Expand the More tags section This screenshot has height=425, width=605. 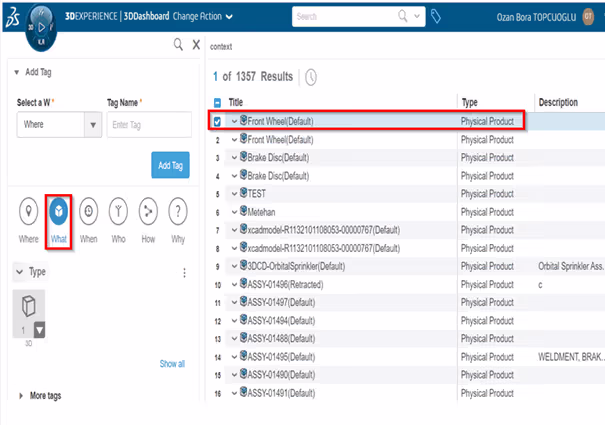(x=21, y=396)
